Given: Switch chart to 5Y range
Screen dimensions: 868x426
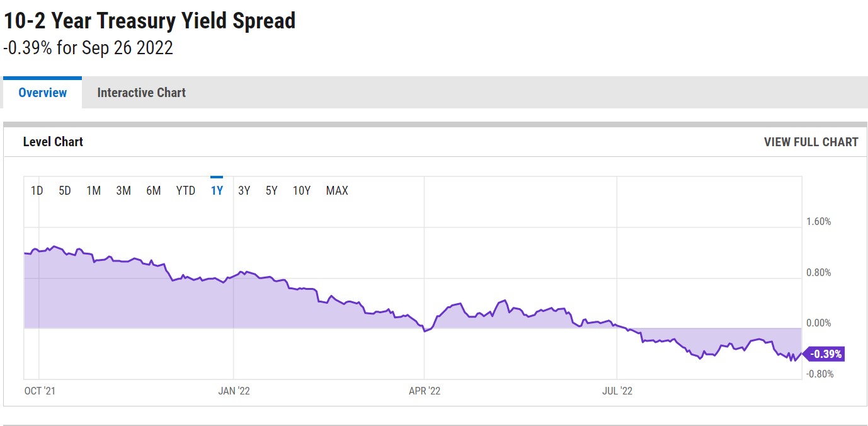Looking at the screenshot, I should click(271, 190).
